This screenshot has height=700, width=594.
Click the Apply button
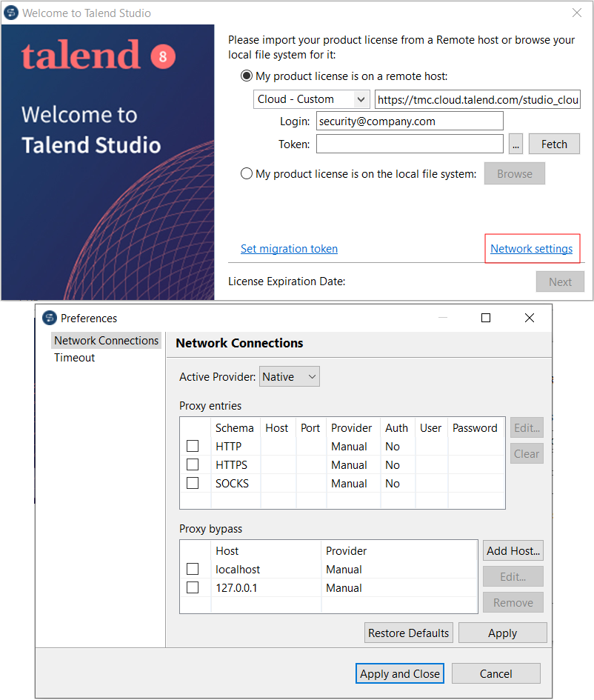pos(502,633)
